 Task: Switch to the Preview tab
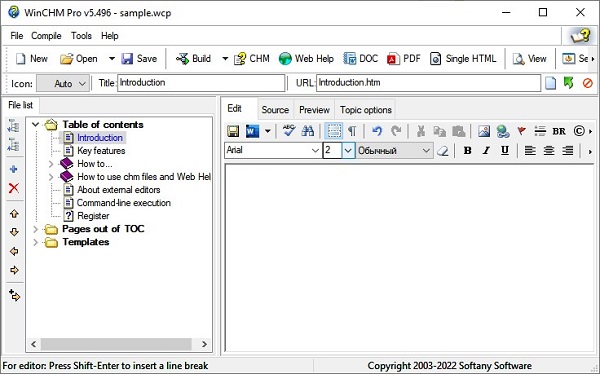tap(314, 110)
